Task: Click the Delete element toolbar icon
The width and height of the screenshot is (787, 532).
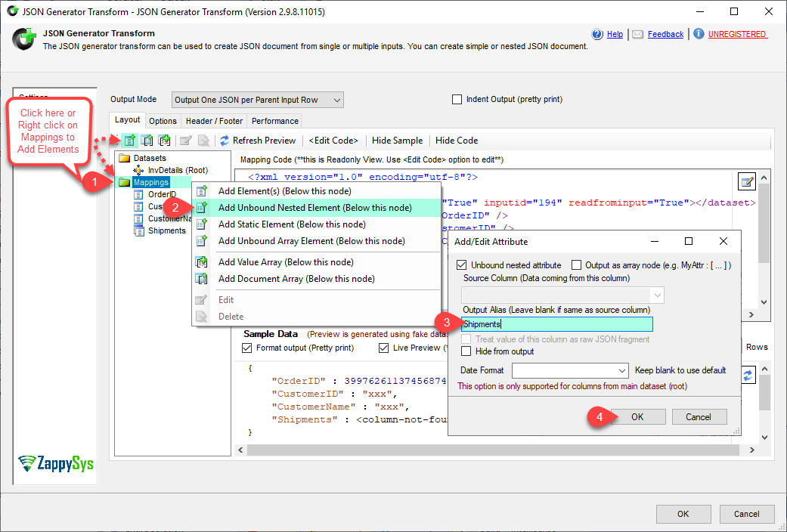Action: pos(203,141)
